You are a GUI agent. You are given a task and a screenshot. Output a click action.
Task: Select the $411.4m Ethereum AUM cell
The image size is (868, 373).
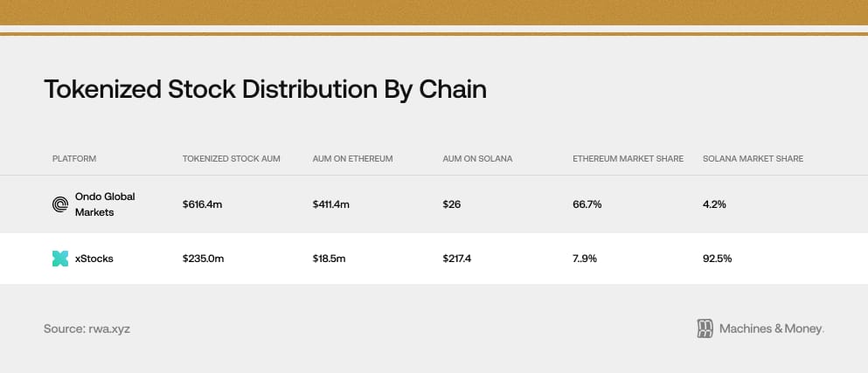tap(330, 204)
